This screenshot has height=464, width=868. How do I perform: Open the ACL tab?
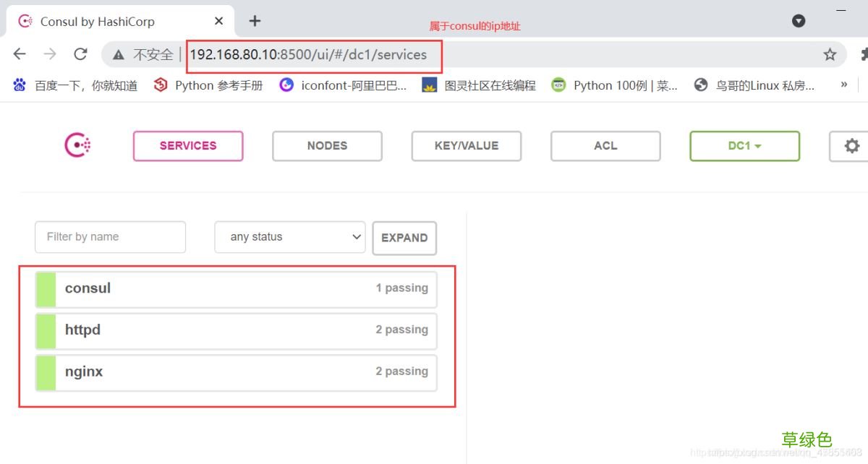pyautogui.click(x=605, y=146)
